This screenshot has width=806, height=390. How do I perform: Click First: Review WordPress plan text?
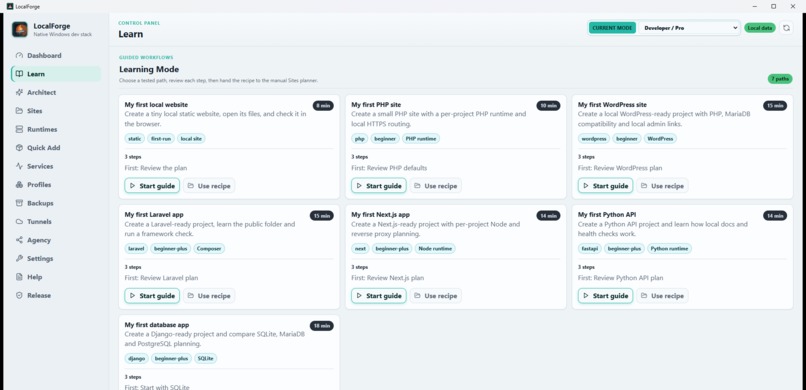click(x=620, y=168)
